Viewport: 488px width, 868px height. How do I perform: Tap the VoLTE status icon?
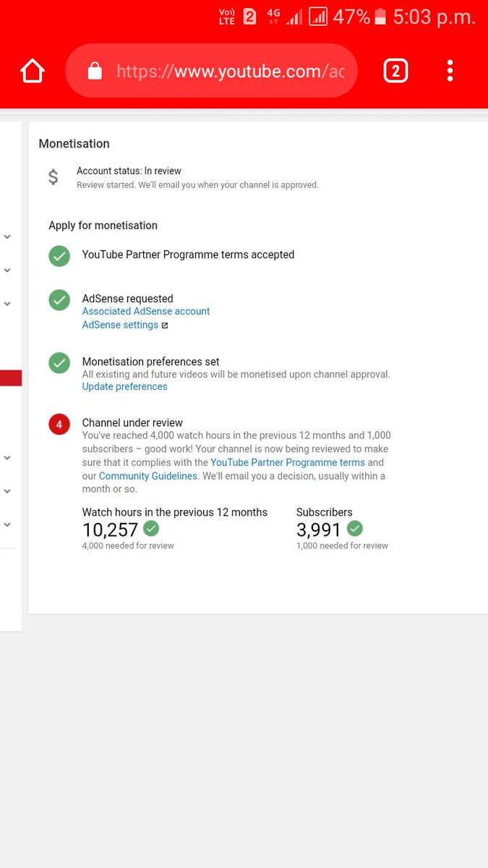tap(226, 17)
